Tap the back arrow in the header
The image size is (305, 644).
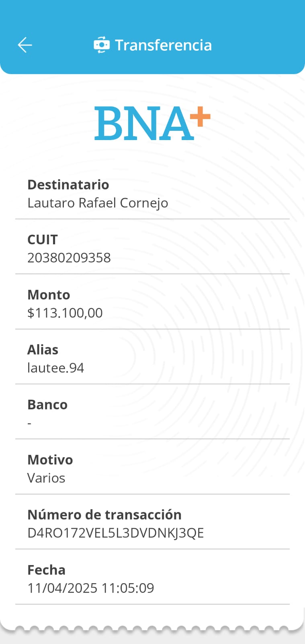click(25, 45)
